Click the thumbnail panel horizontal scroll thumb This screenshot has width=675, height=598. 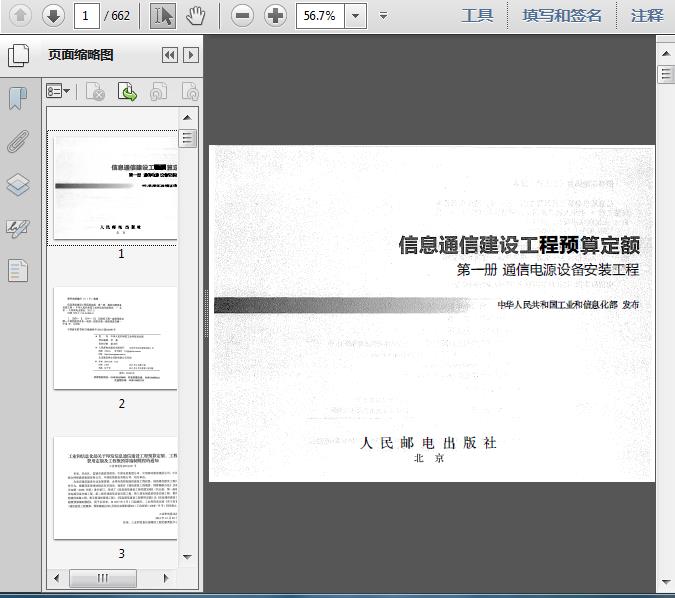pos(103,578)
